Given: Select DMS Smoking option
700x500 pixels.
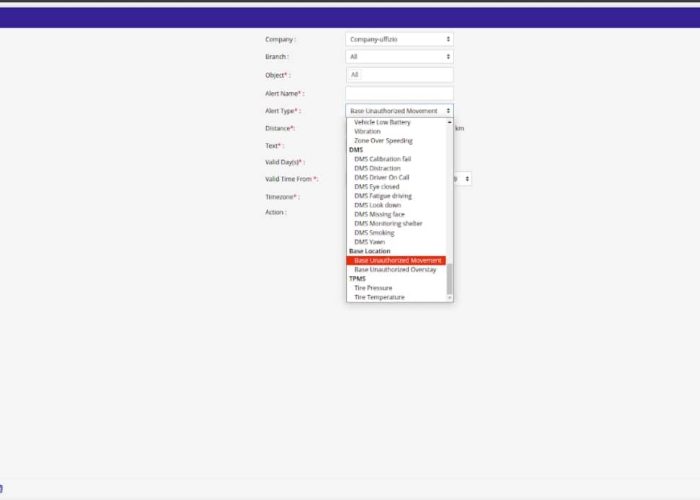Looking at the screenshot, I should pos(373,233).
